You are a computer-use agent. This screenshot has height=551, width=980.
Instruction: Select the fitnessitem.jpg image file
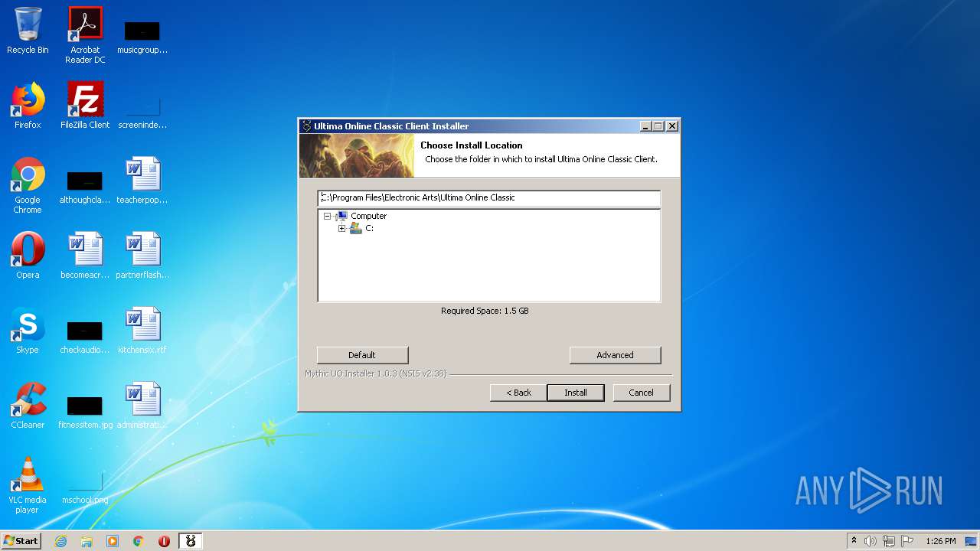coord(85,412)
